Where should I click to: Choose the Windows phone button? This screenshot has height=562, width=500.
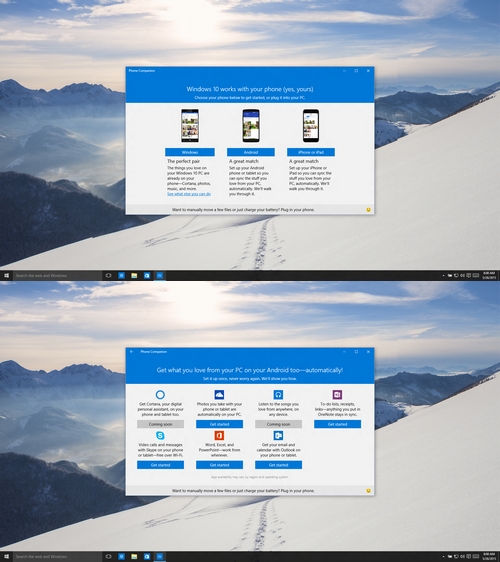pyautogui.click(x=190, y=152)
